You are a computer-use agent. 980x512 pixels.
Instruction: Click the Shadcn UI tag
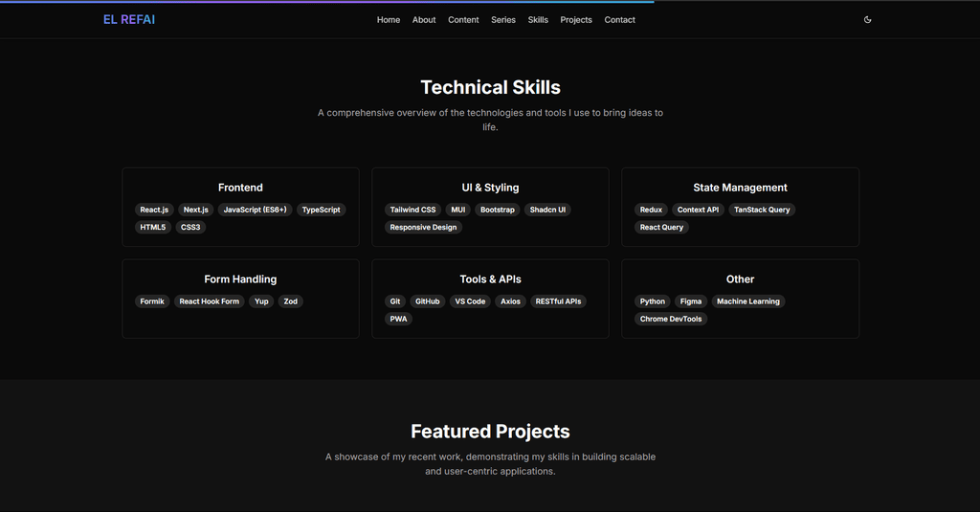547,210
